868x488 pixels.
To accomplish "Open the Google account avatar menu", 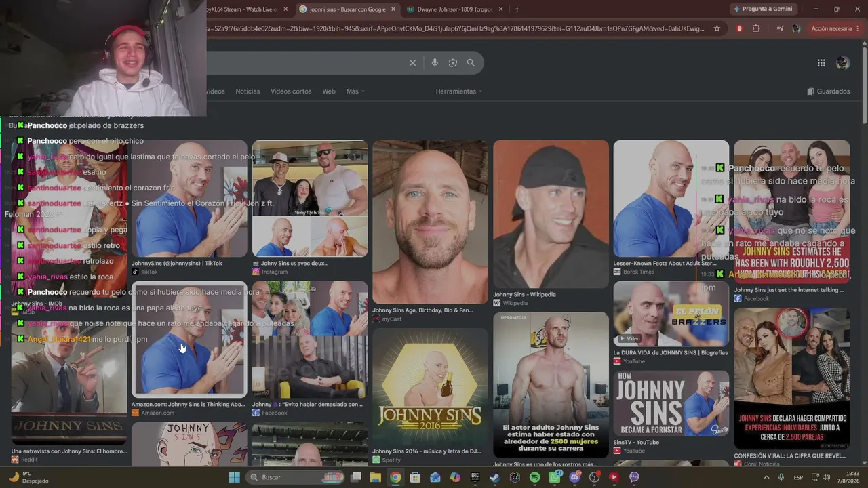I will (x=843, y=63).
